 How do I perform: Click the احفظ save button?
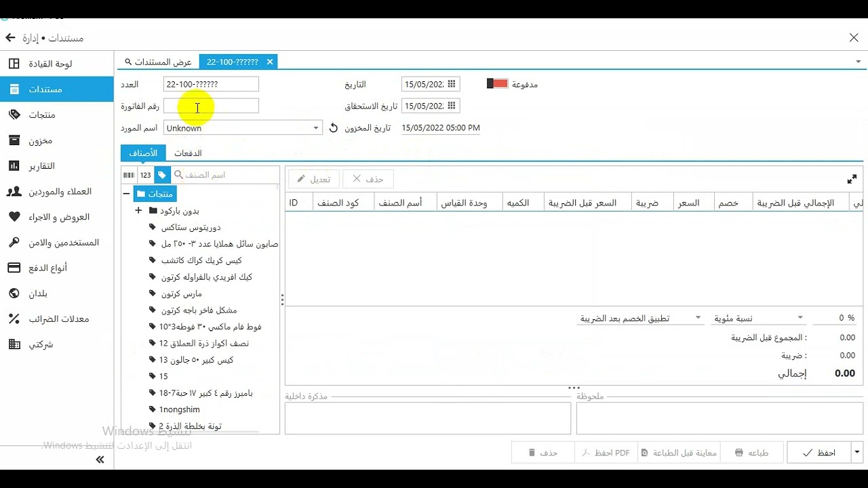coord(818,453)
